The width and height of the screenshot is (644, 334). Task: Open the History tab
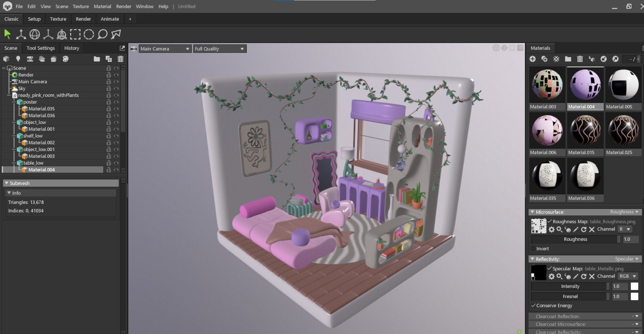coord(72,48)
